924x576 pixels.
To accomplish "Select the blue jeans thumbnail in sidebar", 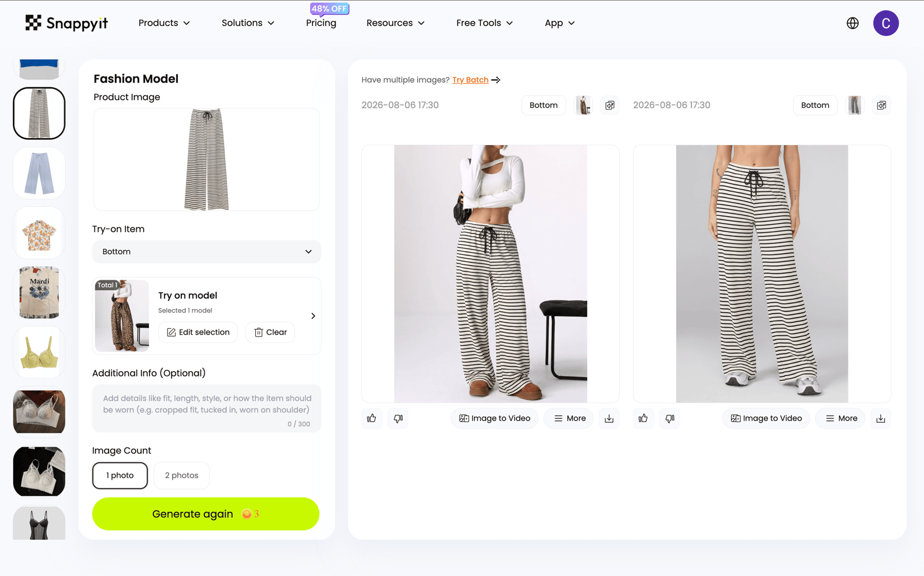I will pyautogui.click(x=39, y=173).
